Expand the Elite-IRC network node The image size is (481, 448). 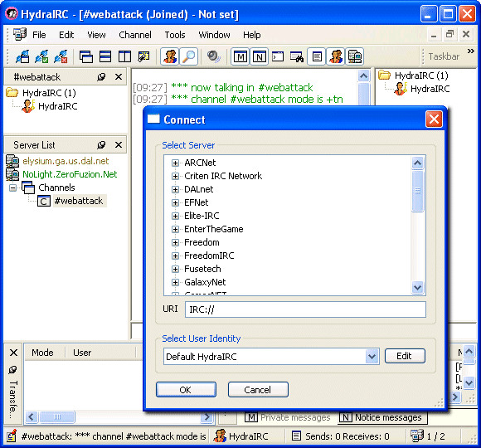click(x=175, y=216)
